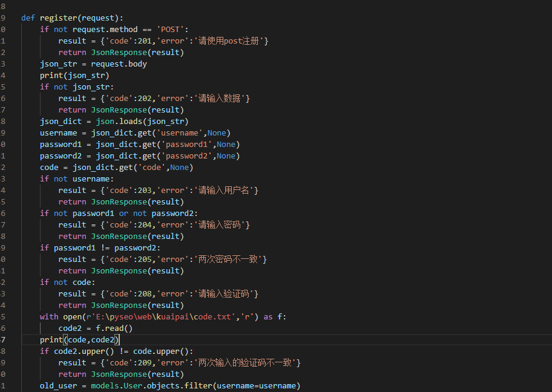This screenshot has width=552, height=392.
Task: Click the error string '请输入验证码'
Action: point(224,294)
